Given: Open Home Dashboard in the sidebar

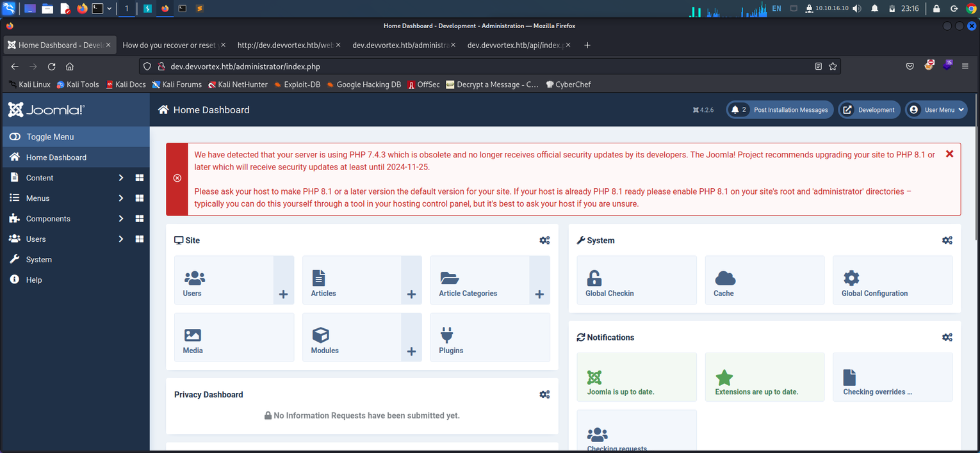Looking at the screenshot, I should pyautogui.click(x=75, y=157).
